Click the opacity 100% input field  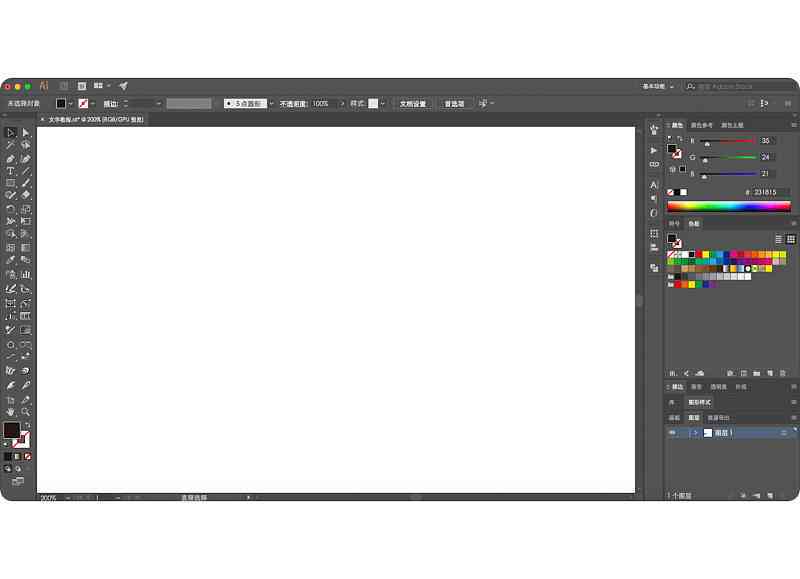324,104
